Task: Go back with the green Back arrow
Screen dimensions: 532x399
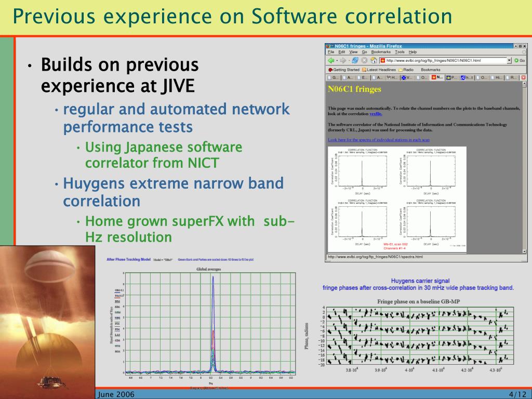Action: [x=331, y=60]
